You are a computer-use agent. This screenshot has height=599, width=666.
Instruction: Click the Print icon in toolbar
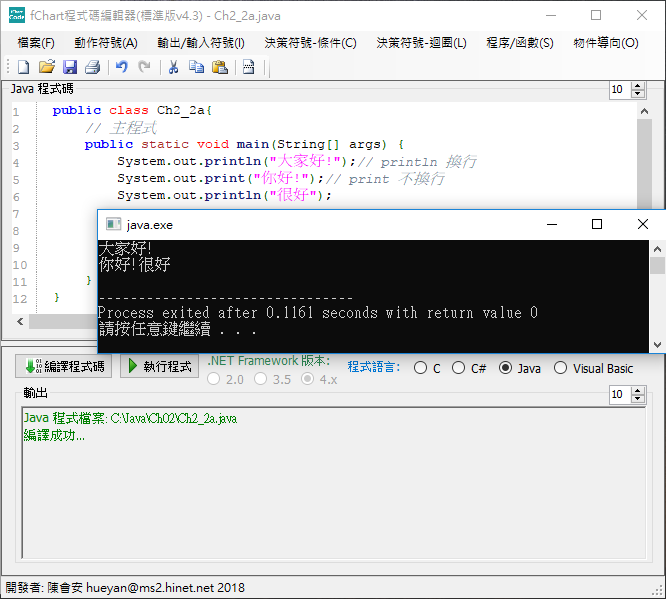click(92, 67)
